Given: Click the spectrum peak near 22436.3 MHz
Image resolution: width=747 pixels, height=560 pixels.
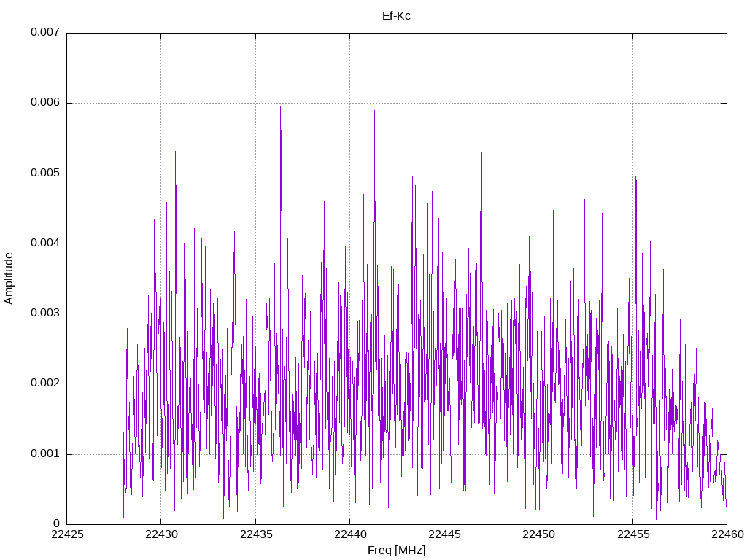Looking at the screenshot, I should 281,107.
